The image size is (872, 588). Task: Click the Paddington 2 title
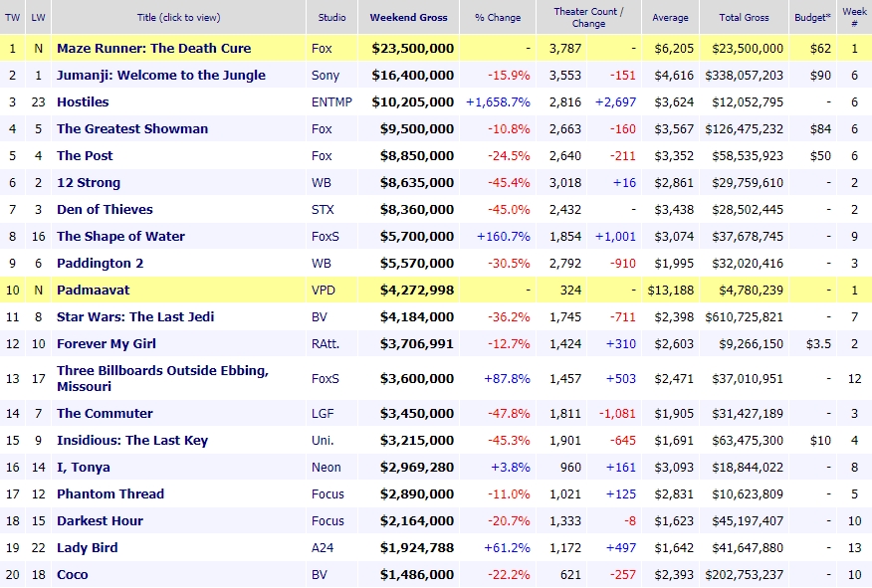101,263
